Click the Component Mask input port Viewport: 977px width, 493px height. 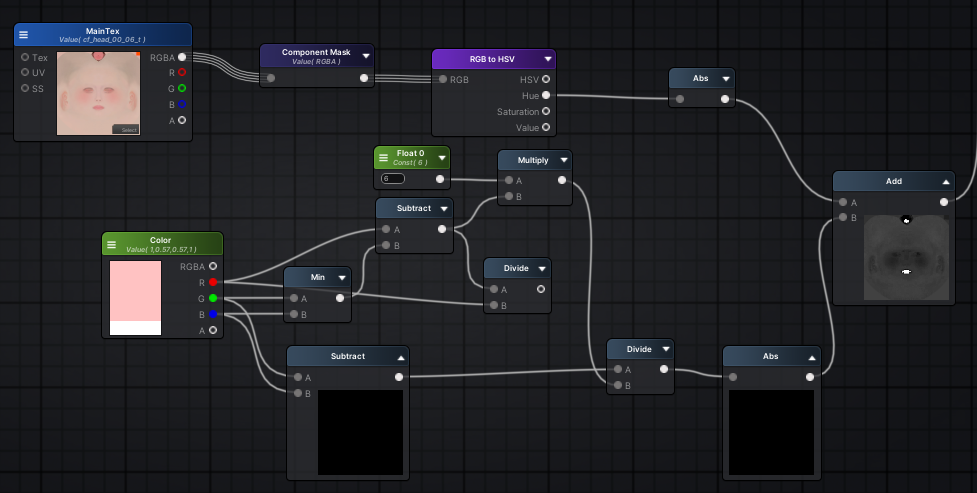tap(271, 78)
